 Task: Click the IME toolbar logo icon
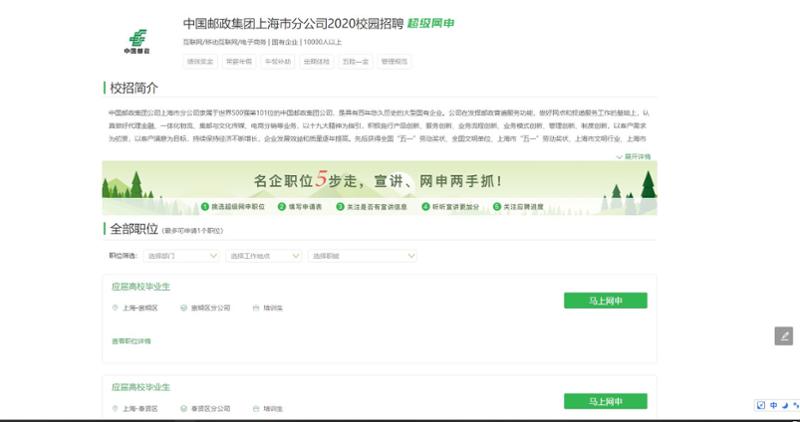click(x=760, y=405)
